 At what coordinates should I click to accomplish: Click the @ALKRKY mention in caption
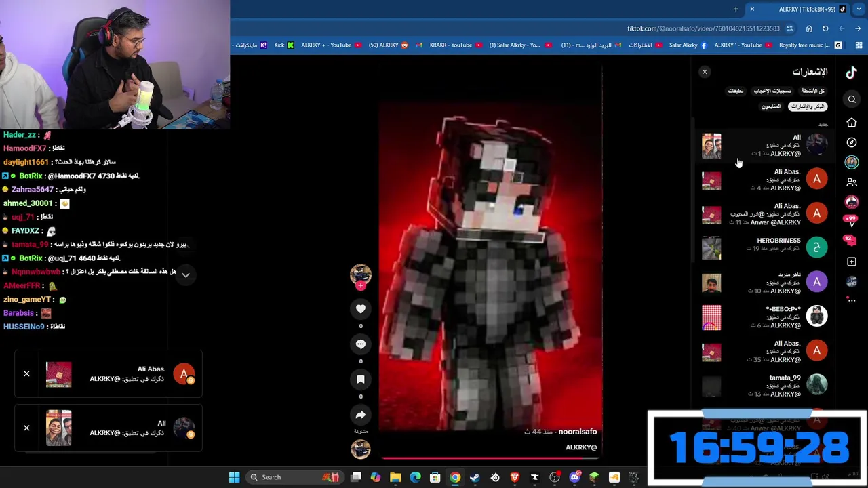click(x=581, y=447)
